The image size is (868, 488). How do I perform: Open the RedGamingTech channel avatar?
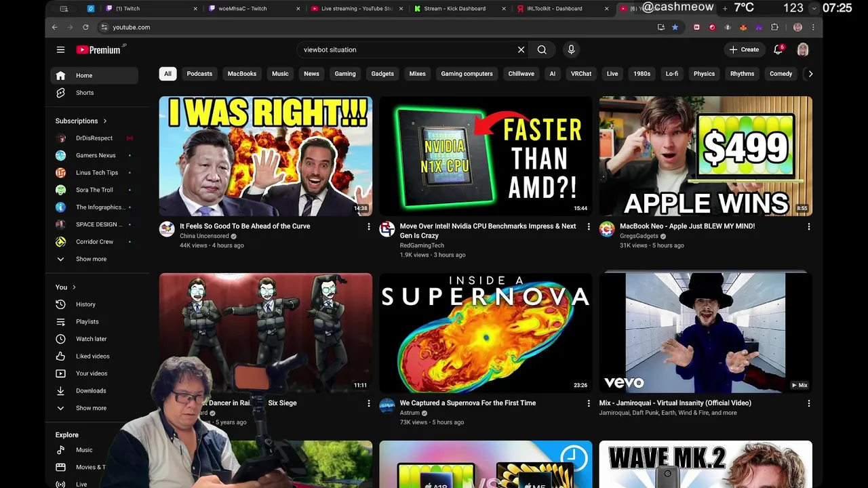point(387,229)
